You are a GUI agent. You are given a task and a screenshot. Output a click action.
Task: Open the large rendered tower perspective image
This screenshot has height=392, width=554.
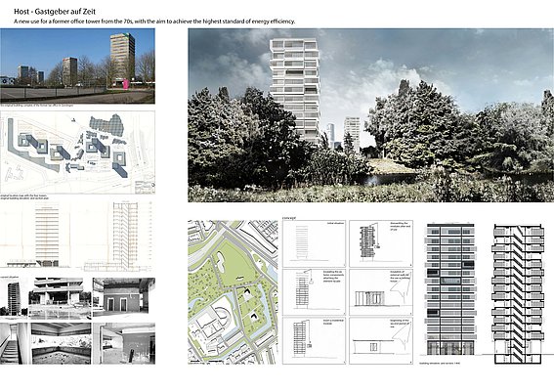coord(370,115)
